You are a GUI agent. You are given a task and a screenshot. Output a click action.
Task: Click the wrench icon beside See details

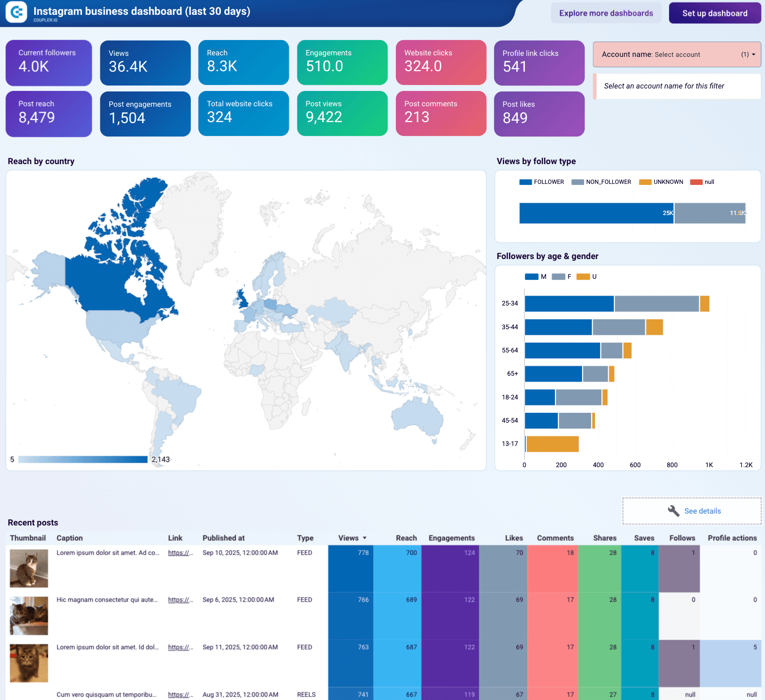pos(673,511)
